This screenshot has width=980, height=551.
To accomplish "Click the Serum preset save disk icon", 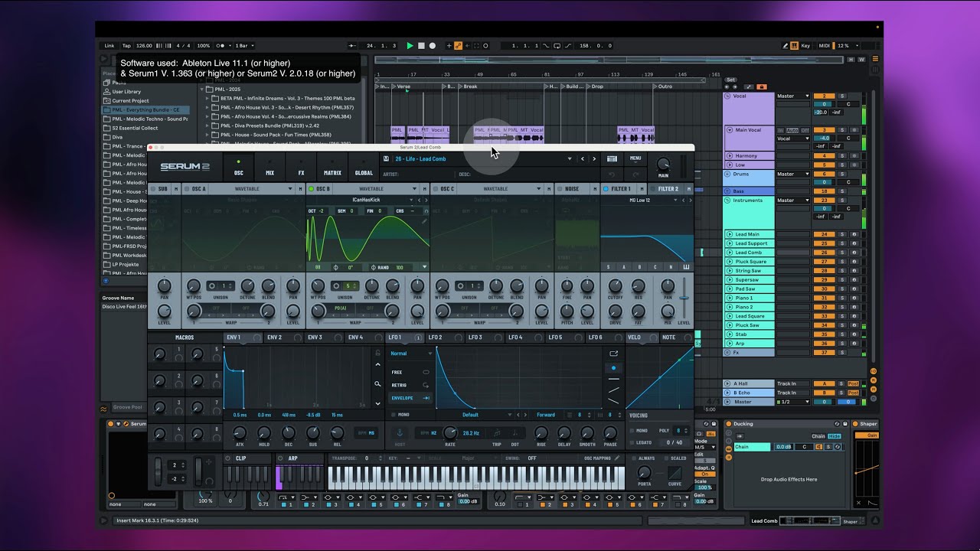I will tap(386, 159).
